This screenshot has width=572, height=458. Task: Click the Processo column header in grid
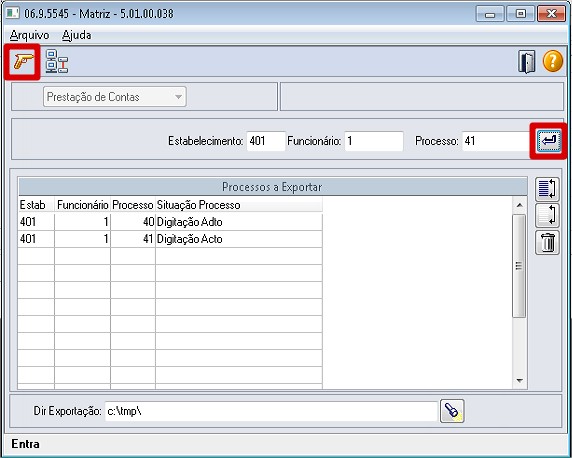(x=133, y=205)
